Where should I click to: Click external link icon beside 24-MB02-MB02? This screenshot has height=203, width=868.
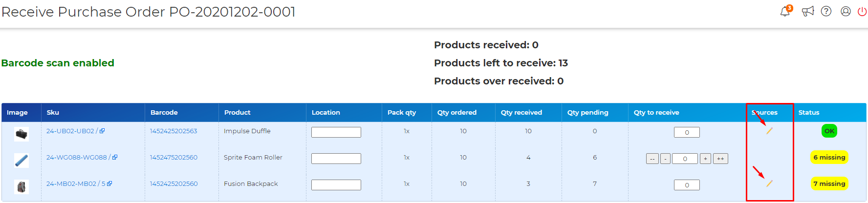tap(109, 183)
